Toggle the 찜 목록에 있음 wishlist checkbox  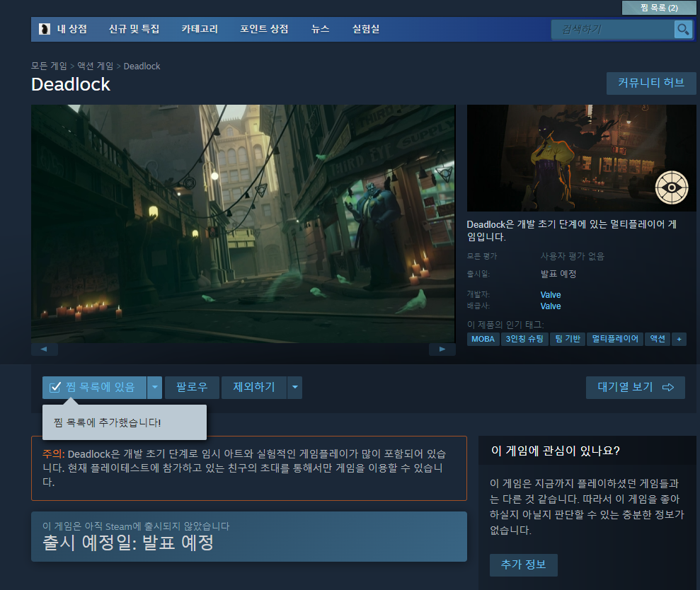(x=55, y=388)
